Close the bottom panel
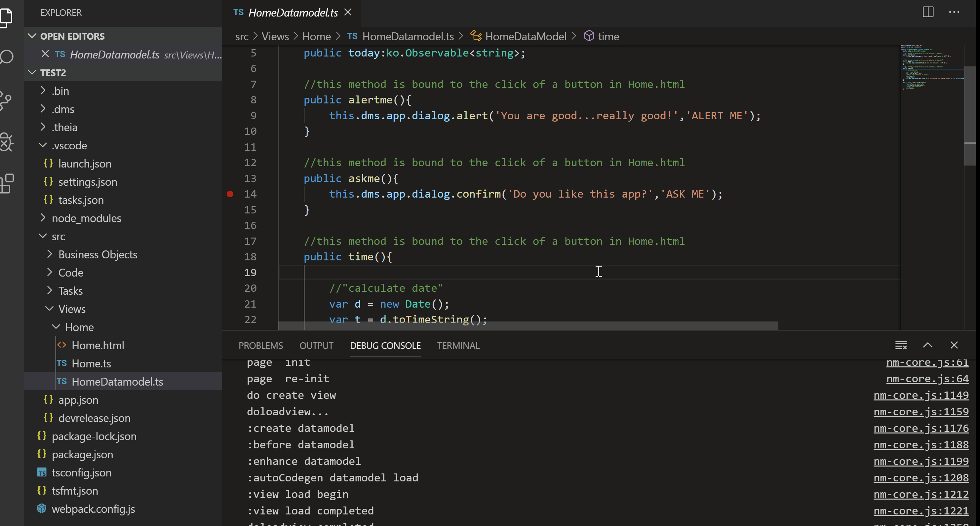 coord(954,345)
